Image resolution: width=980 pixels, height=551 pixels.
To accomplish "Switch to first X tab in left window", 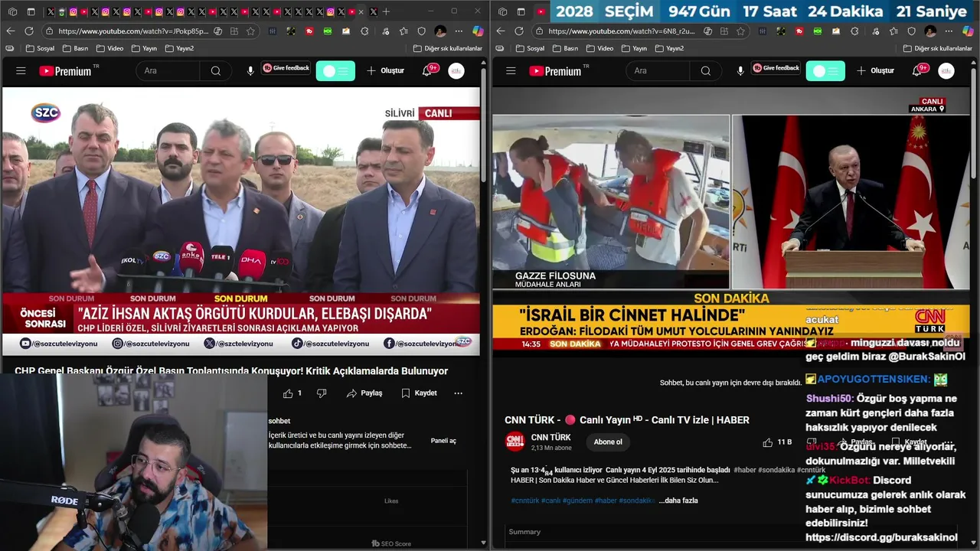I will click(51, 11).
